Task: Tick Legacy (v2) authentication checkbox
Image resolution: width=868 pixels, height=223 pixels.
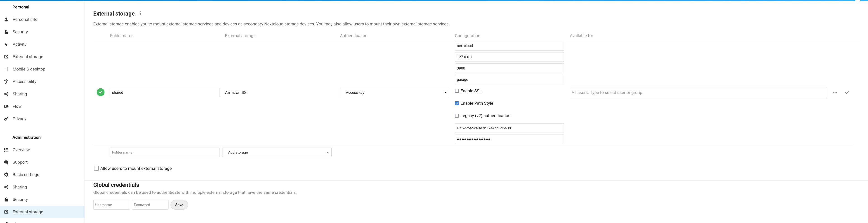Action: [457, 116]
